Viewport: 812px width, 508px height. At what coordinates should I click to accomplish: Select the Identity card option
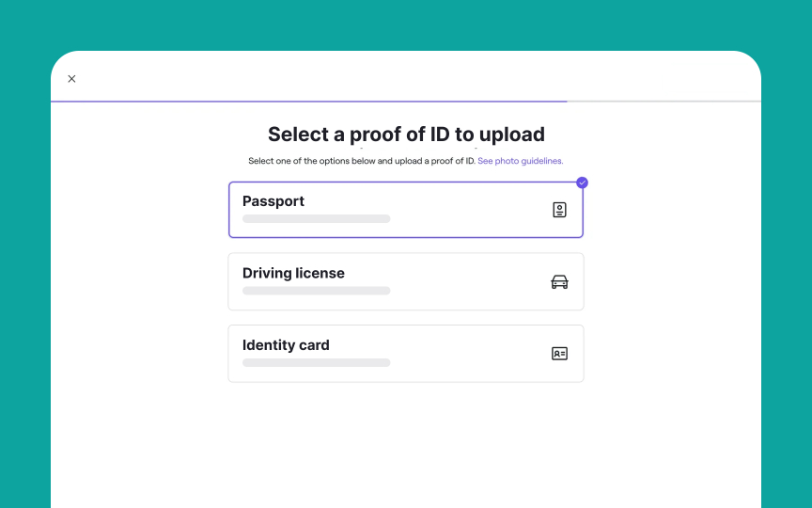coord(406,354)
